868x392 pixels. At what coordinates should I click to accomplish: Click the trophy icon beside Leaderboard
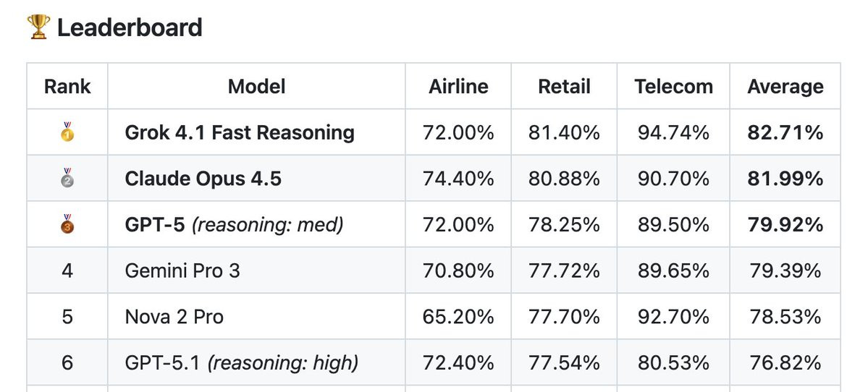click(x=38, y=27)
